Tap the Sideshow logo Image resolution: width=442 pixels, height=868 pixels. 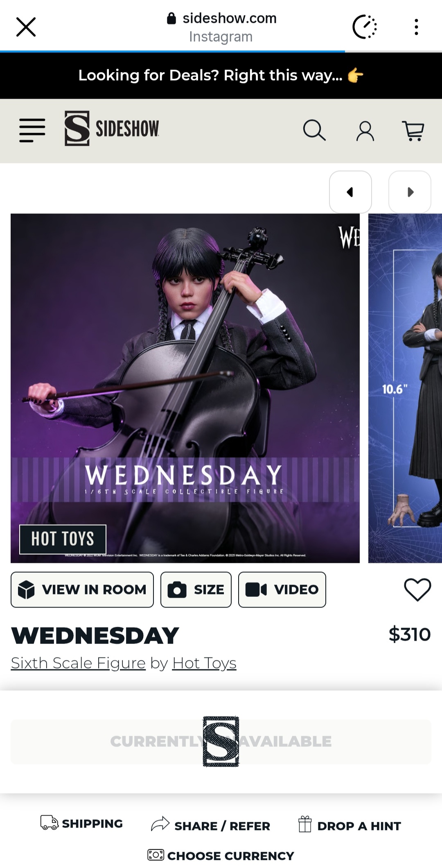pos(112,128)
